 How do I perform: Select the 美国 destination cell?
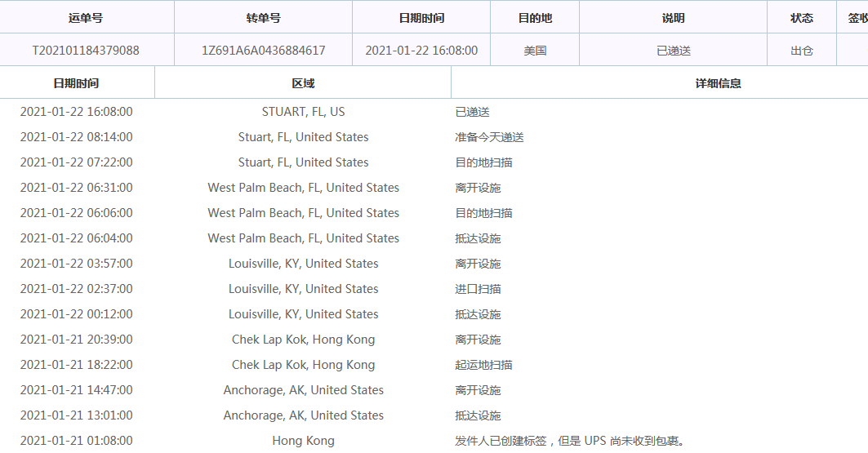click(x=535, y=51)
